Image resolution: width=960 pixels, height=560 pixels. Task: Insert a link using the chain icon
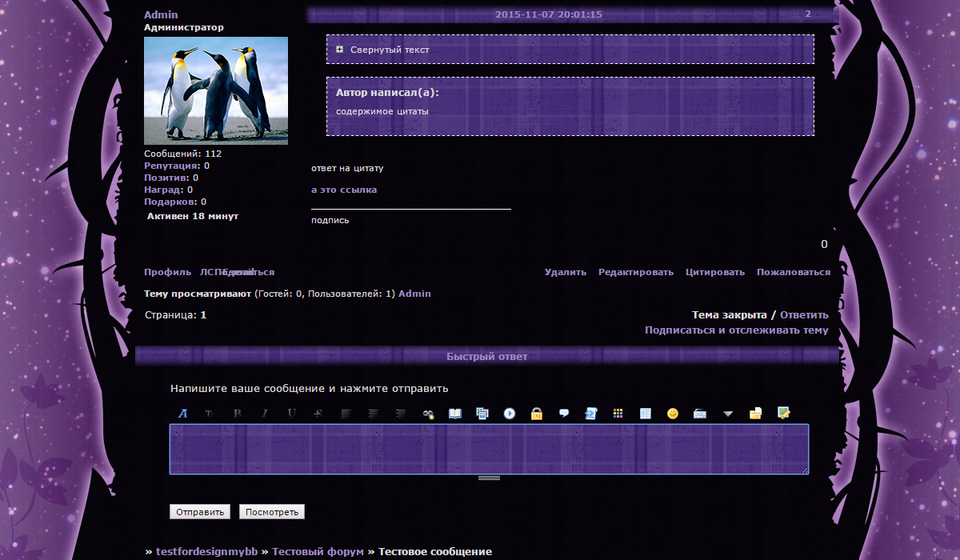(x=428, y=414)
